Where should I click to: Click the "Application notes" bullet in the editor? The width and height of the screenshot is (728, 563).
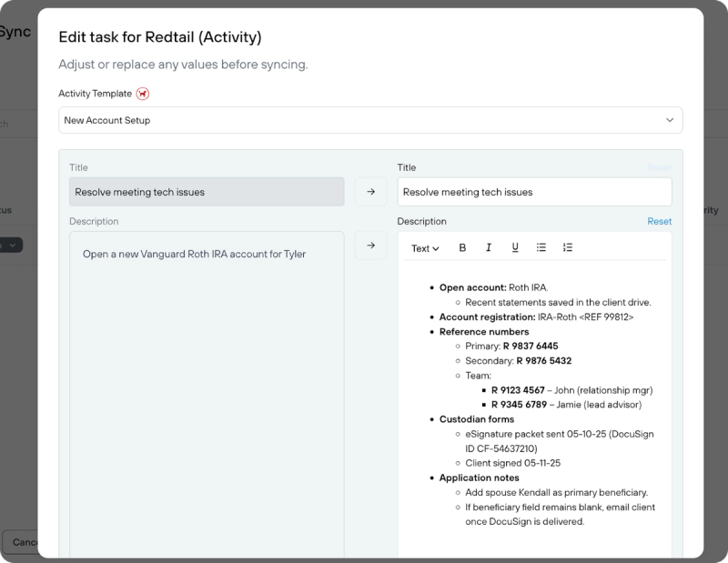pos(479,478)
